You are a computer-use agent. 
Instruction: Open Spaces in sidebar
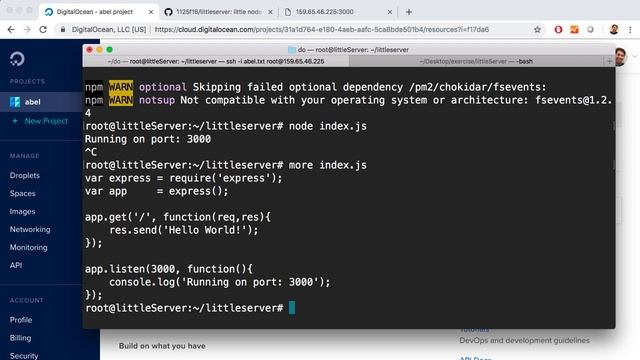pyautogui.click(x=22, y=193)
